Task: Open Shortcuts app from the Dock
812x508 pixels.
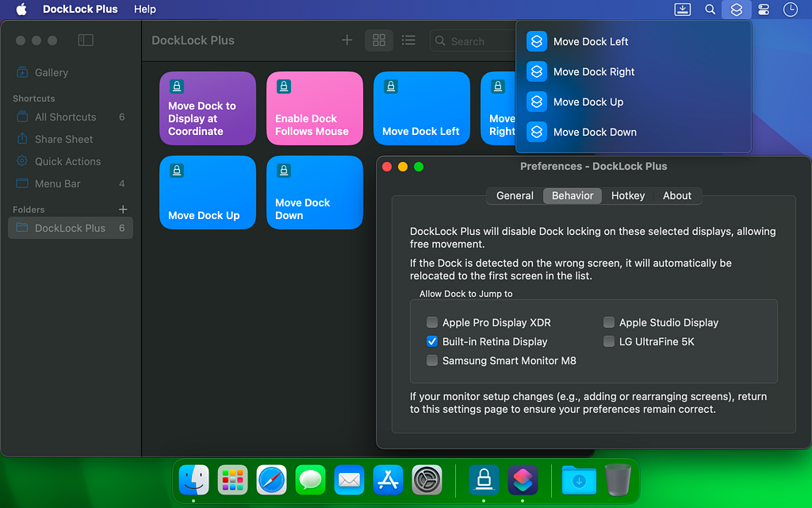Action: click(523, 480)
